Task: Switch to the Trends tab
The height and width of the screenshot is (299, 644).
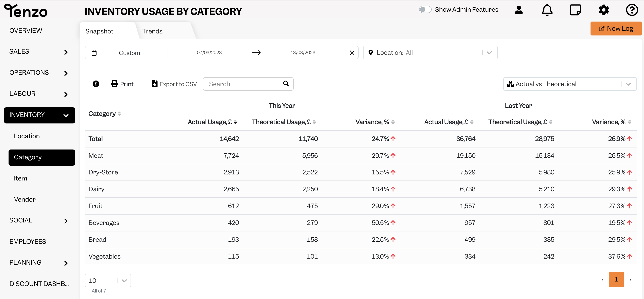Action: coord(152,31)
